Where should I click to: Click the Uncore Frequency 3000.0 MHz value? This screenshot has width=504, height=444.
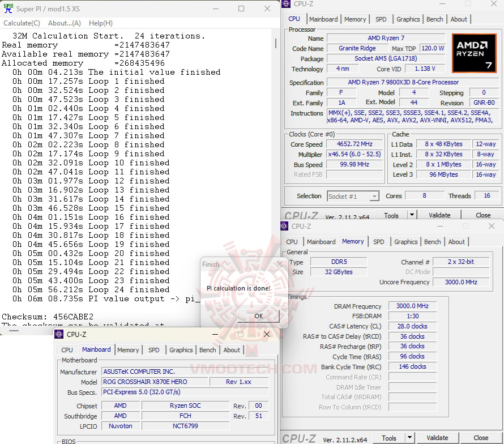tap(461, 282)
